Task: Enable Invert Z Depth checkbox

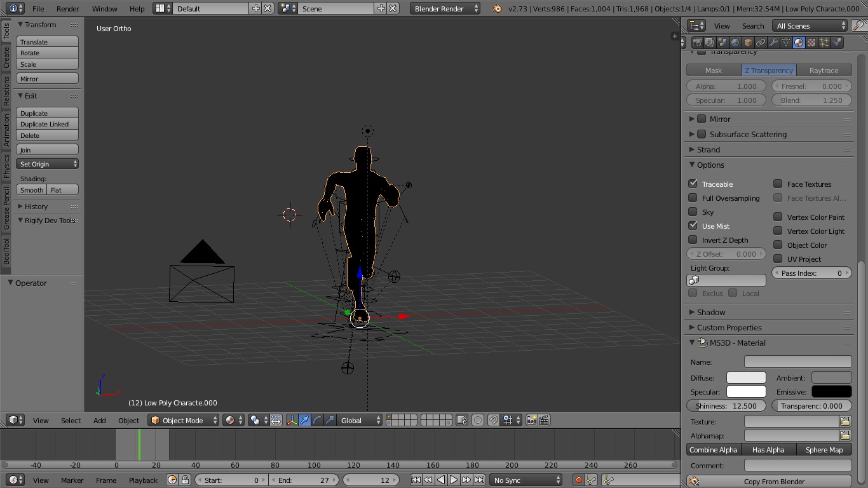Action: pos(693,240)
